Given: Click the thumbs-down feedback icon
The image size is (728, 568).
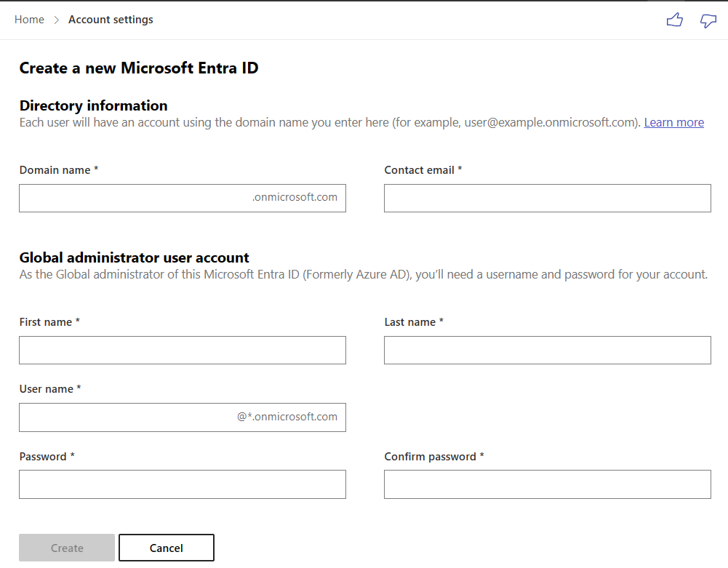Looking at the screenshot, I should [x=708, y=20].
